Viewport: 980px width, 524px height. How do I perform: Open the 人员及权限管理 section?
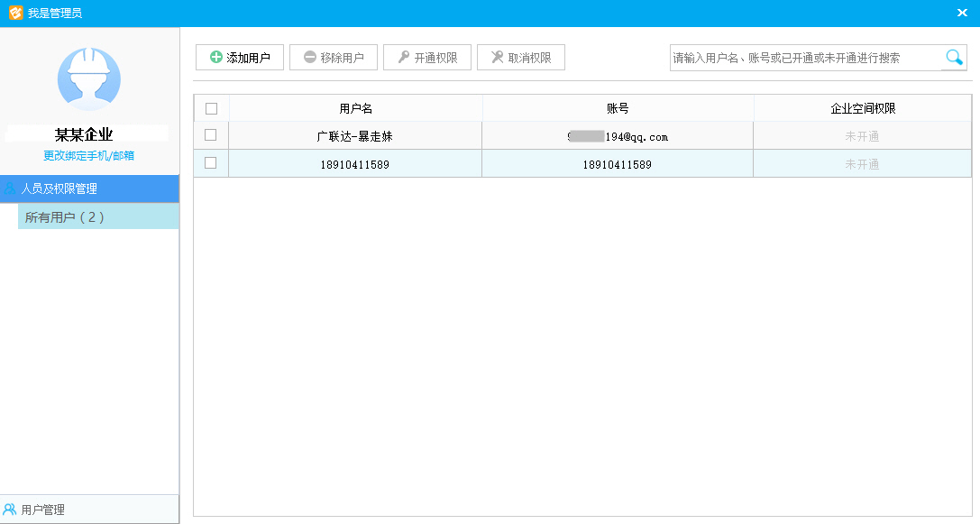click(89, 188)
